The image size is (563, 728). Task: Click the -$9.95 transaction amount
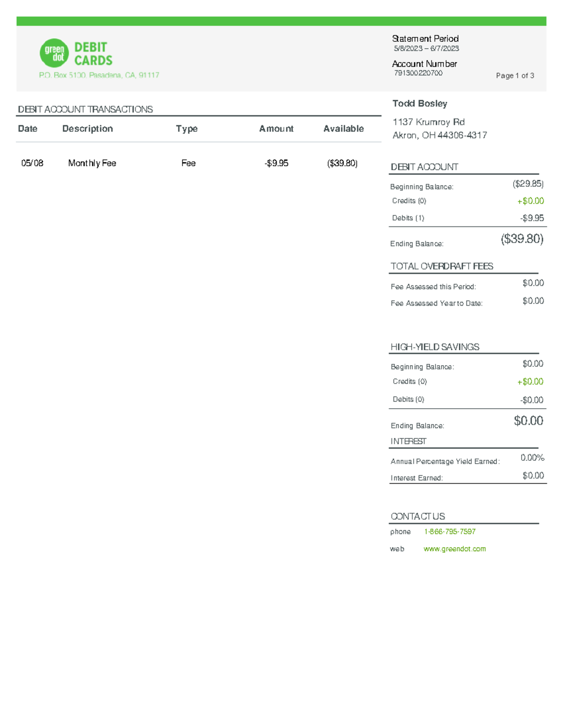point(276,163)
